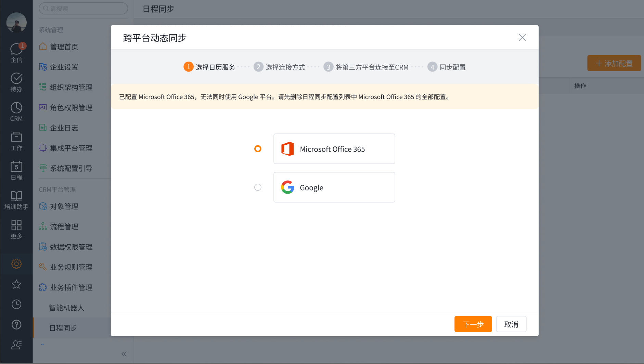644x364 pixels.
Task: Click the 管理首页 home icon
Action: 43,46
